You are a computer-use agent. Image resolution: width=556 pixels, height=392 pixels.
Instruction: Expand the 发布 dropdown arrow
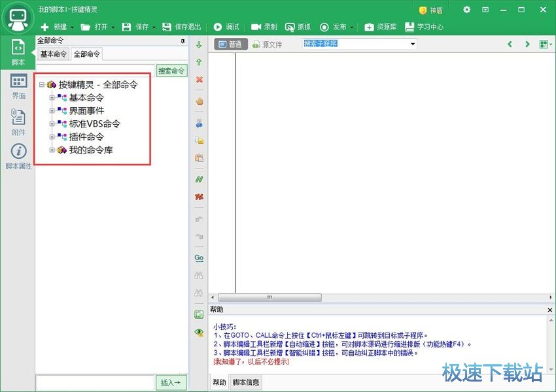[x=352, y=27]
